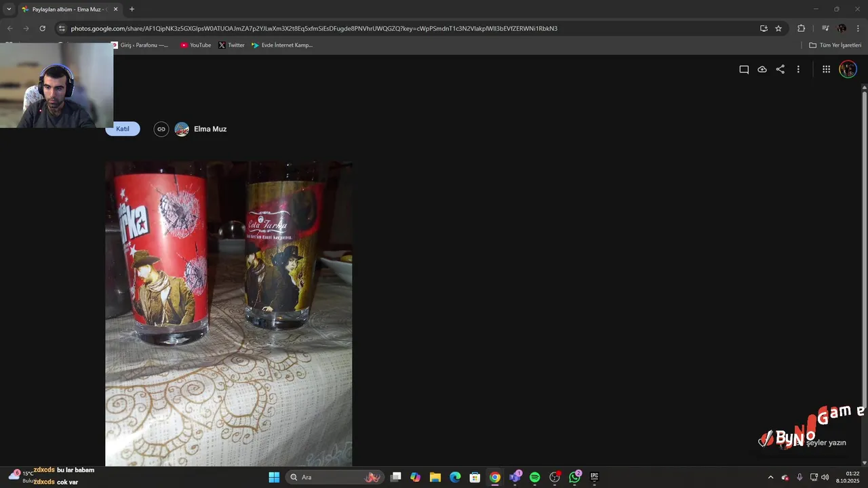The width and height of the screenshot is (868, 488).
Task: Open the Cola Turka glasses photo
Action: tap(229, 314)
